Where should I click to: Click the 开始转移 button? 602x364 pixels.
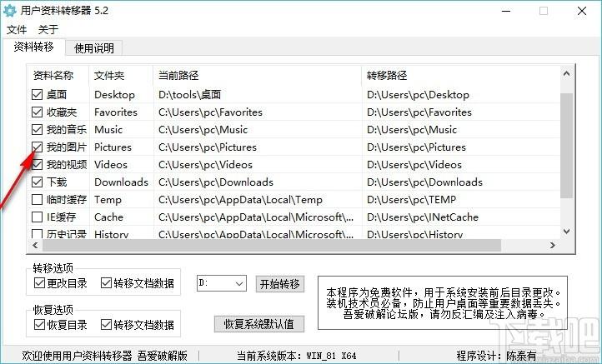tap(280, 284)
